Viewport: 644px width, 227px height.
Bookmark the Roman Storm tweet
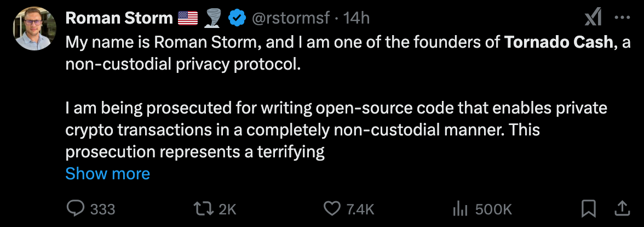(589, 208)
